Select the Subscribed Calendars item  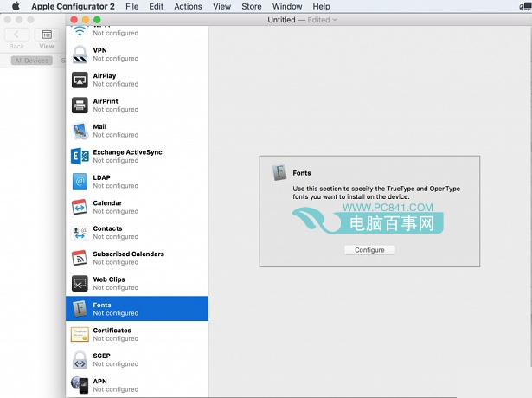tap(128, 258)
